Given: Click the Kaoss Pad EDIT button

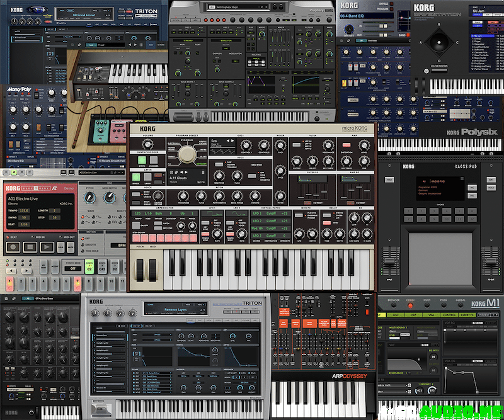Looking at the screenshot, I should point(491,179).
